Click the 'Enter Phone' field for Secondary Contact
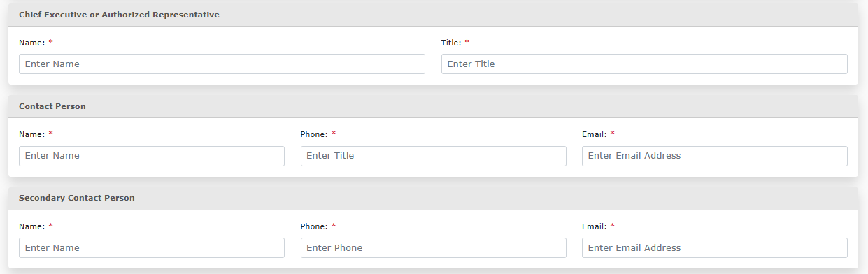868x274 pixels. click(434, 247)
